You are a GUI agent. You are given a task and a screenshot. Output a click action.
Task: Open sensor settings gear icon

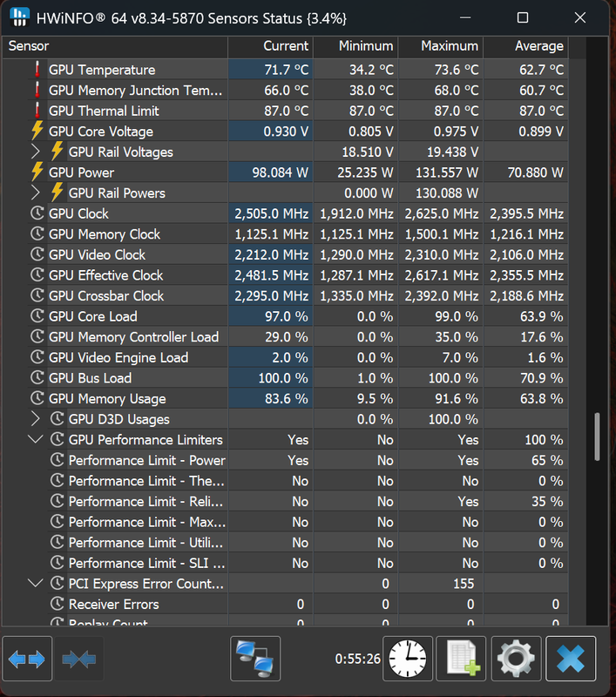coord(516,659)
